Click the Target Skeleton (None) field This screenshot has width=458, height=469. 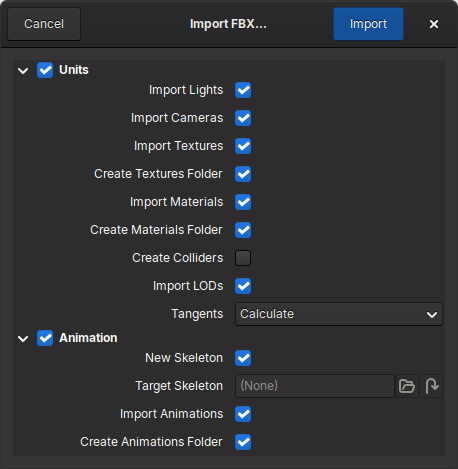pos(315,386)
